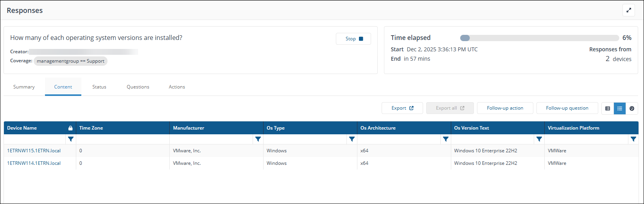Stop the running question
This screenshot has height=204, width=644.
(353, 39)
